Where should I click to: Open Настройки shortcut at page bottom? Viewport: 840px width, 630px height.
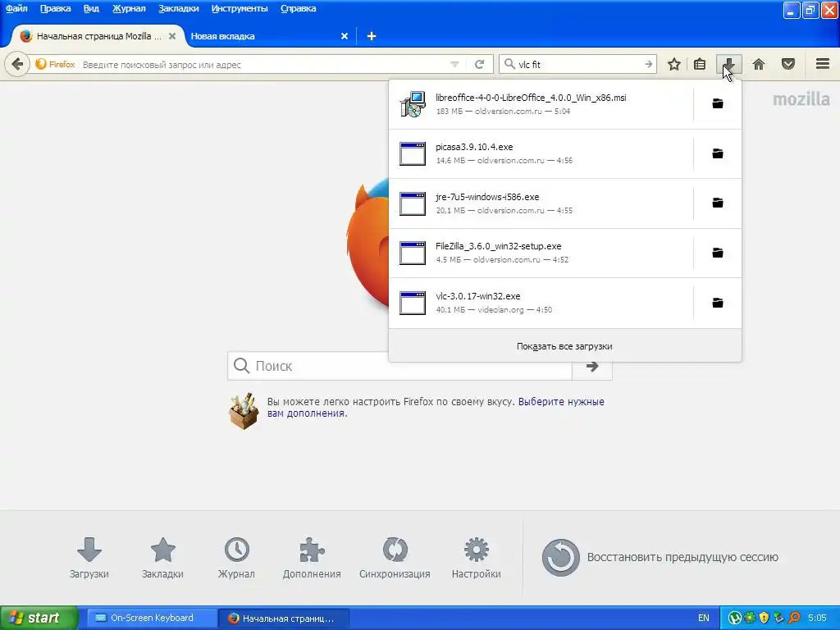point(477,558)
